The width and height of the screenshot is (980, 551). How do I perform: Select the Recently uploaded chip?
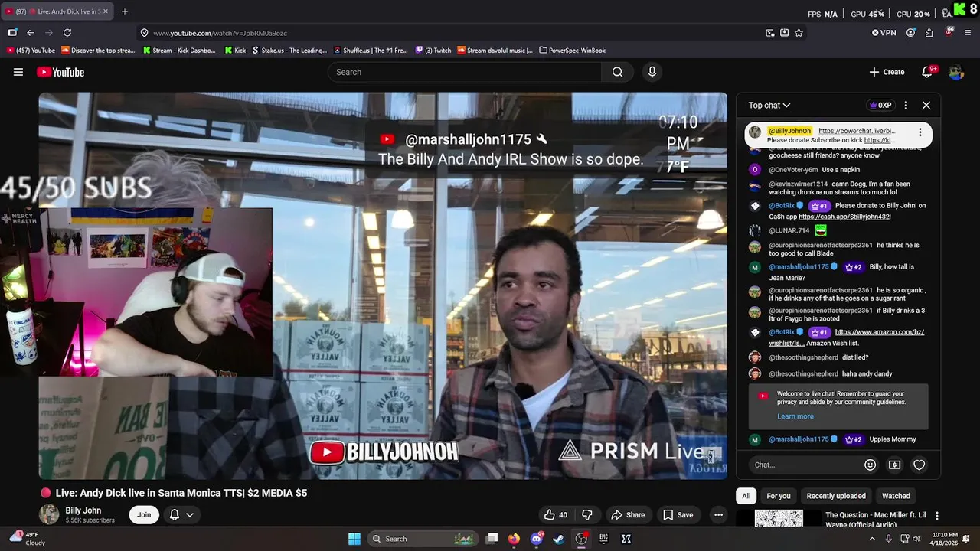click(836, 496)
